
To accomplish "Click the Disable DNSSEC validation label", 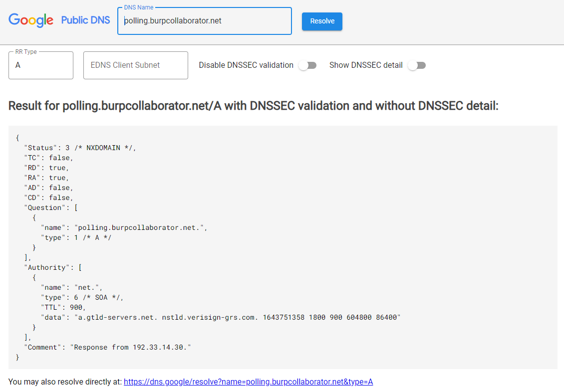I will point(246,65).
